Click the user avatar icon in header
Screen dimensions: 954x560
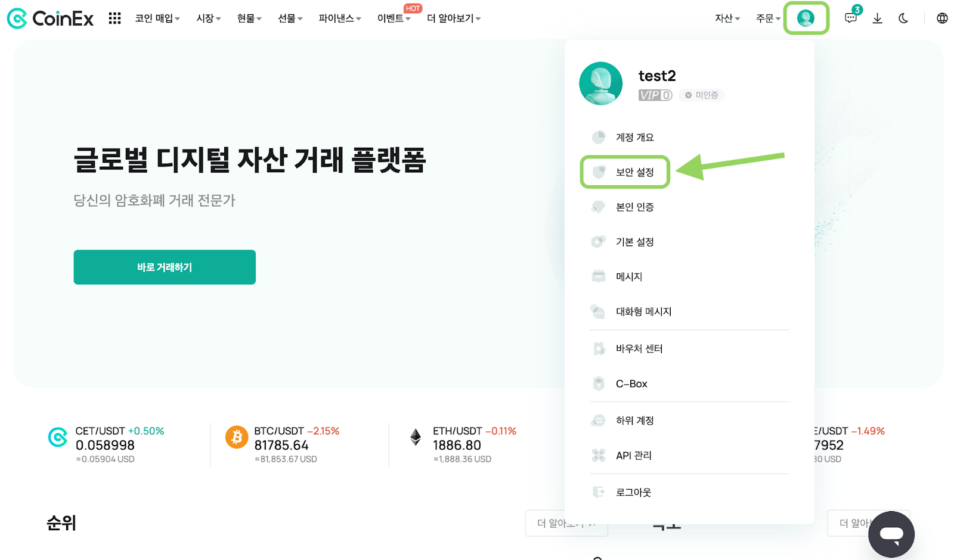[806, 18]
